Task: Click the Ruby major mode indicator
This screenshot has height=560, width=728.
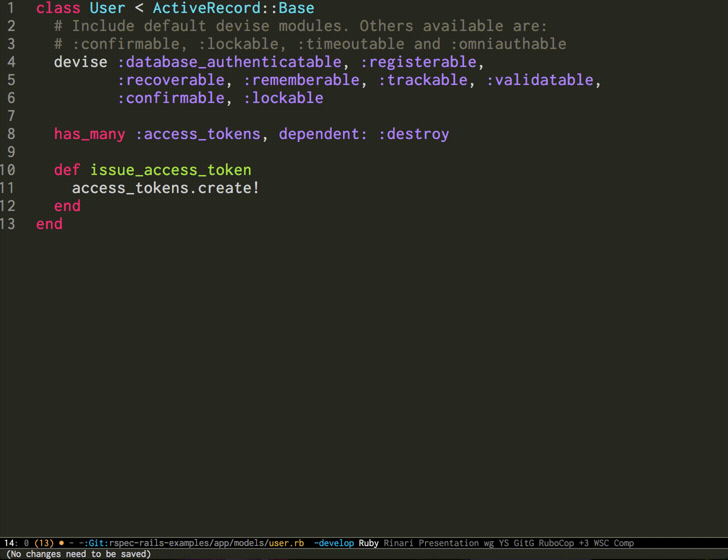Action: [368, 543]
